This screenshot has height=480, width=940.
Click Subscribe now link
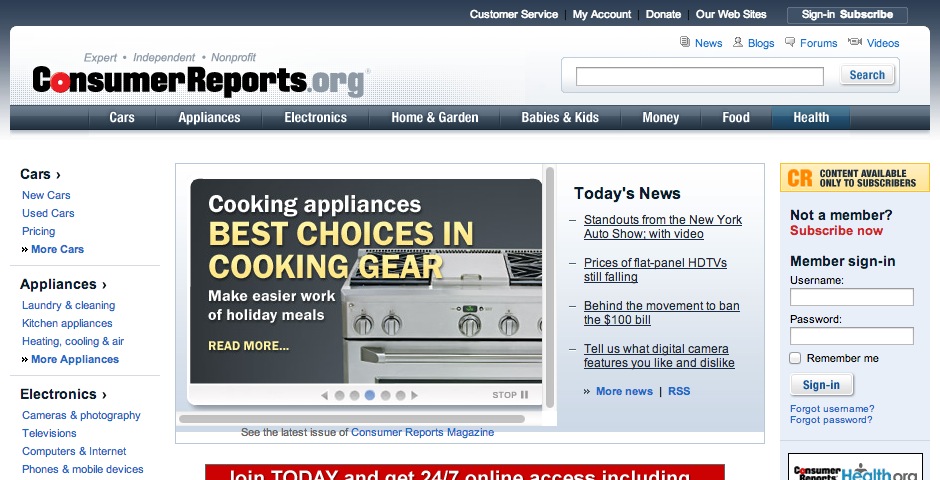pyautogui.click(x=836, y=231)
